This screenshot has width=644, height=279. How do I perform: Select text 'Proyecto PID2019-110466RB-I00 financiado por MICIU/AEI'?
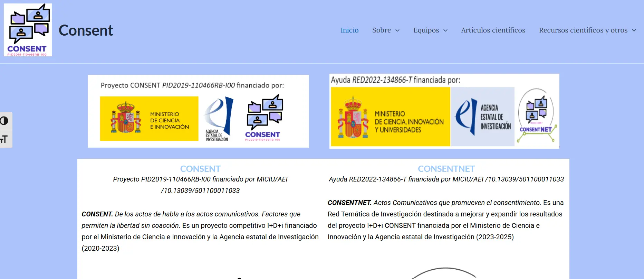tap(200, 179)
